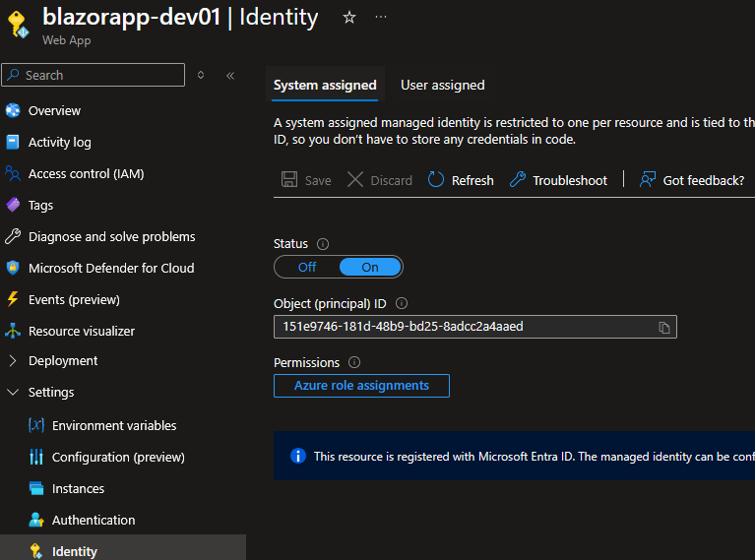Copy the Object (principal) ID to the clipboard

(x=664, y=328)
